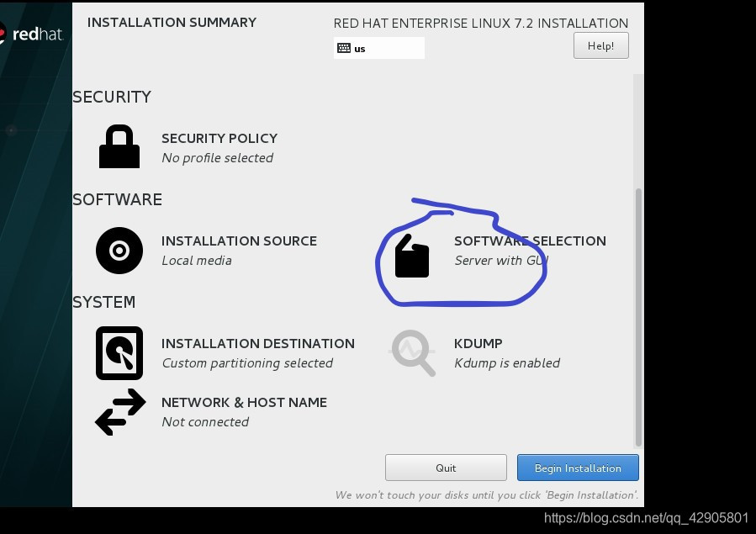Open the SECURITY POLICY label
Screen dimensions: 756x534
(219, 138)
